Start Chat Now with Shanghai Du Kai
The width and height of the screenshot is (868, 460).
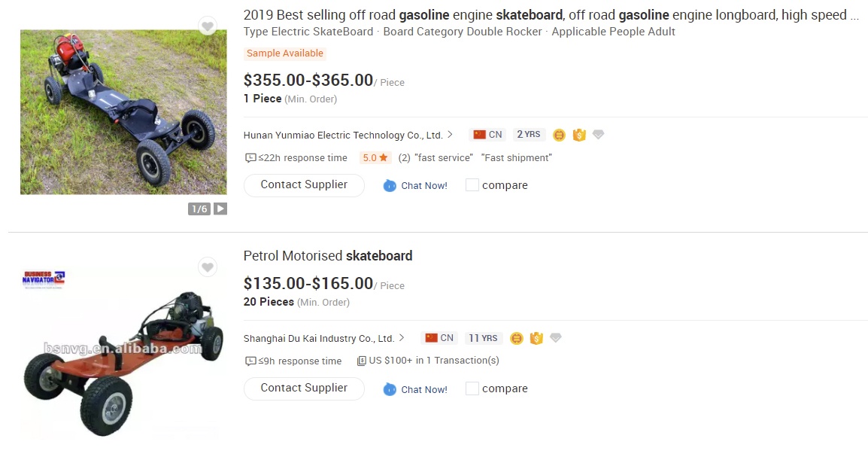[415, 389]
